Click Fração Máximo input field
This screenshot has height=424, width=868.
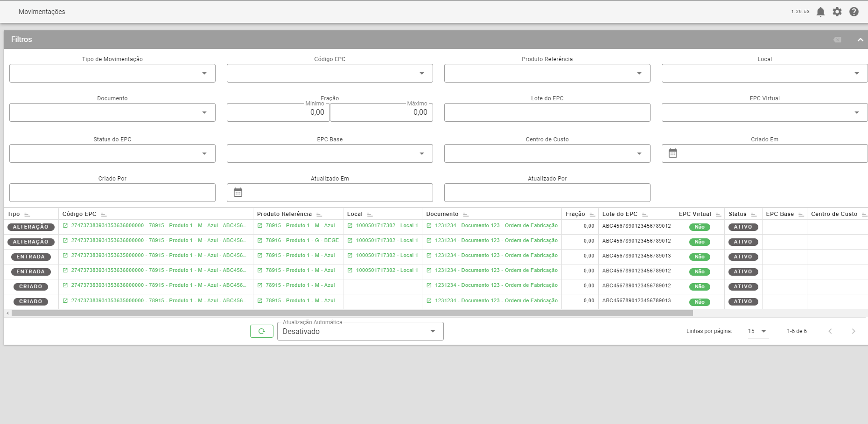tap(381, 112)
